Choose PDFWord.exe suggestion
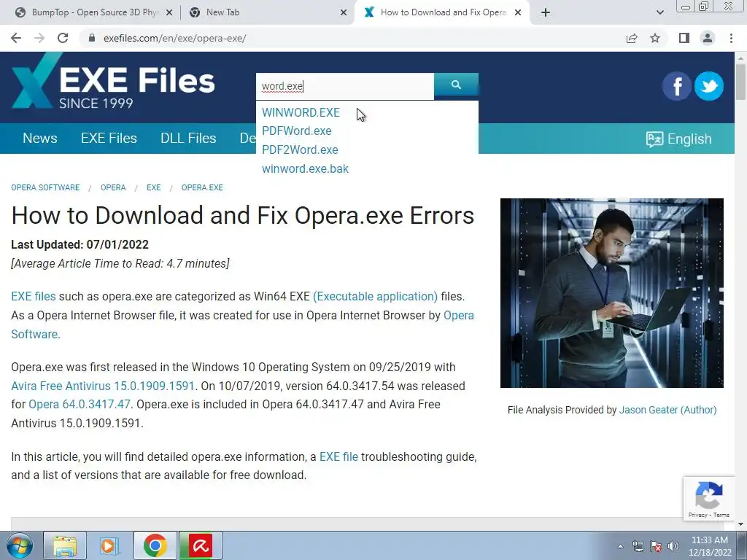 tap(297, 131)
